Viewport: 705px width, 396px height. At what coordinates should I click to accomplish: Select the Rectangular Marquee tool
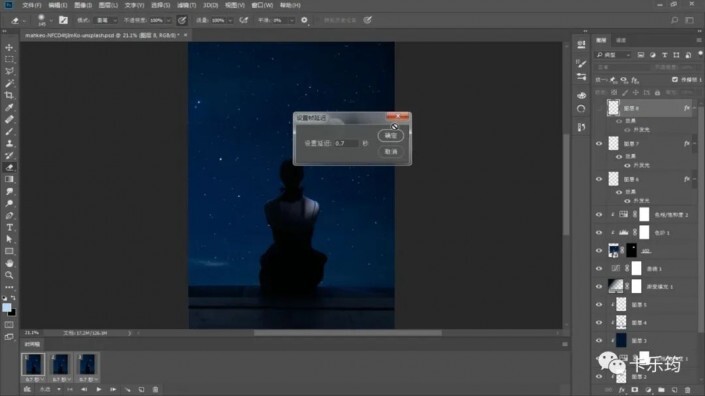pyautogui.click(x=9, y=59)
